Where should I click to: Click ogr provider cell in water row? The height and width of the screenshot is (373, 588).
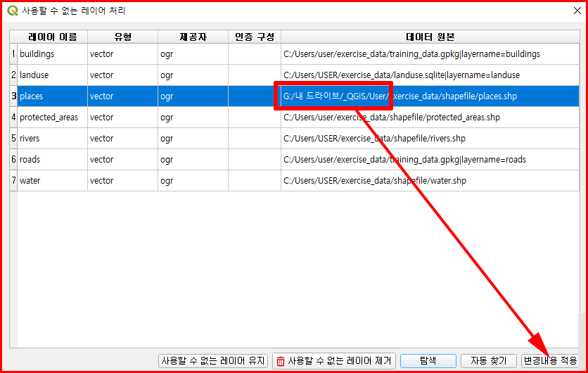coord(193,180)
